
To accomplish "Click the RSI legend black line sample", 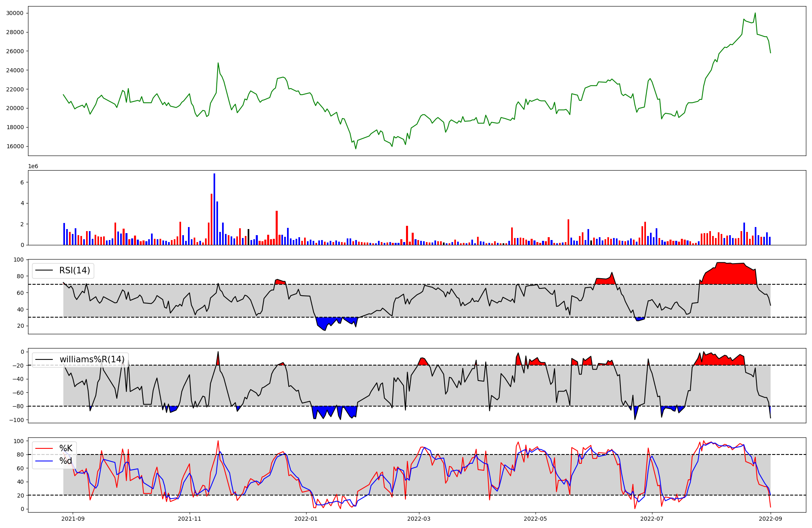I will pos(45,270).
